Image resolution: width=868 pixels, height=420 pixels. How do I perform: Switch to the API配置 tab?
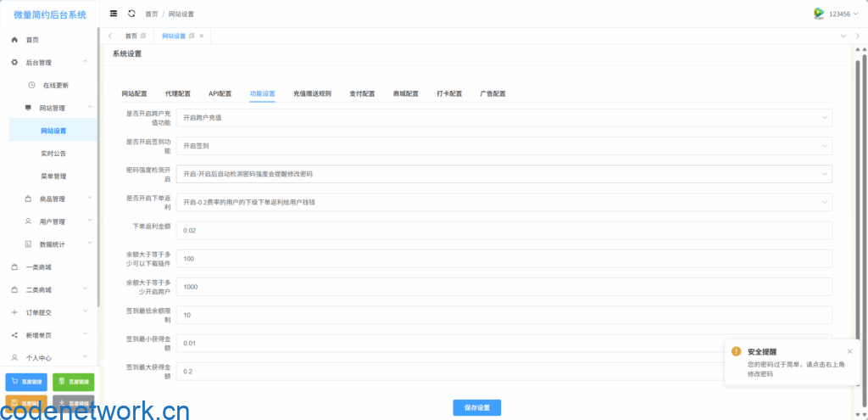[220, 93]
